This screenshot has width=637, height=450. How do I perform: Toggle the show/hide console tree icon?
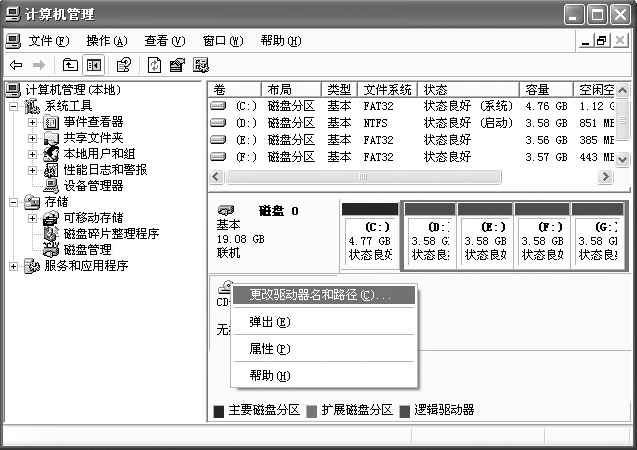point(94,65)
